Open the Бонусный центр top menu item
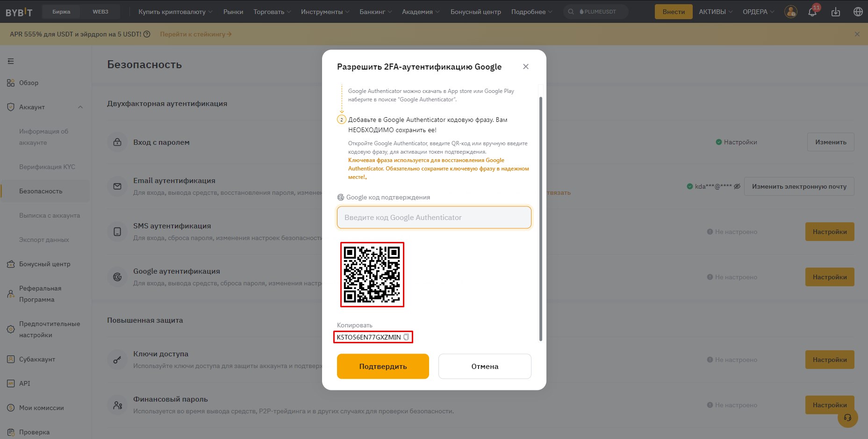 476,12
